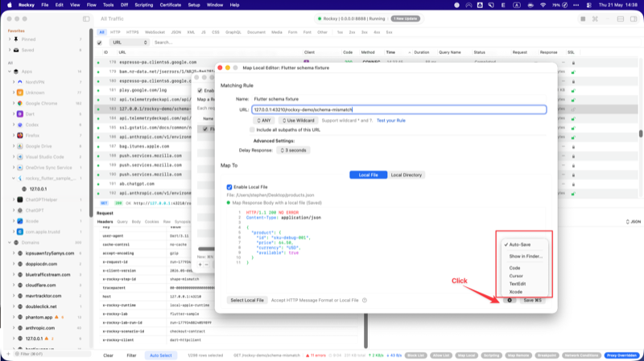Viewport: 644px width, 361px height.
Task: Click the Visual Studio Code app icon
Action: click(19, 157)
